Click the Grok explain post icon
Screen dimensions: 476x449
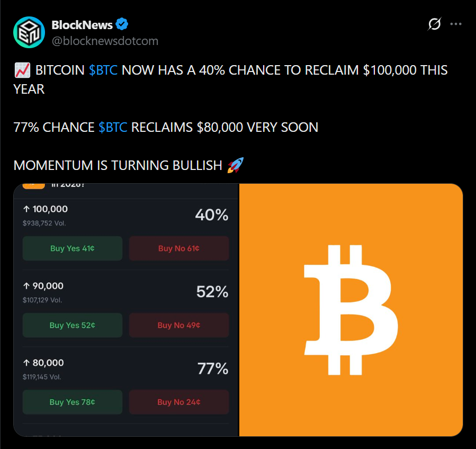(434, 24)
